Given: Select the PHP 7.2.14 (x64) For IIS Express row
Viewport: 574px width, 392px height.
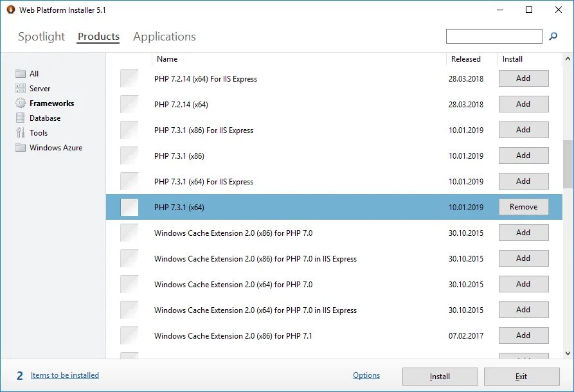Looking at the screenshot, I should point(334,78).
